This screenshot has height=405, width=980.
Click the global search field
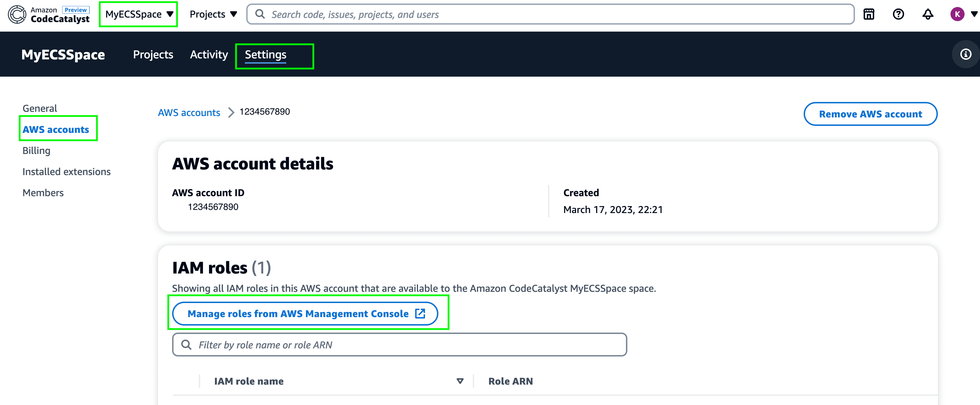550,14
